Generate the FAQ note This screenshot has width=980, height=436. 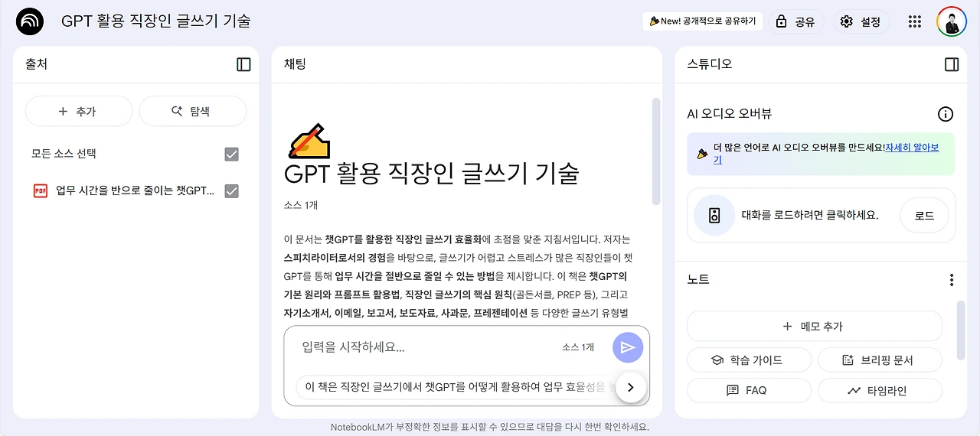(749, 390)
